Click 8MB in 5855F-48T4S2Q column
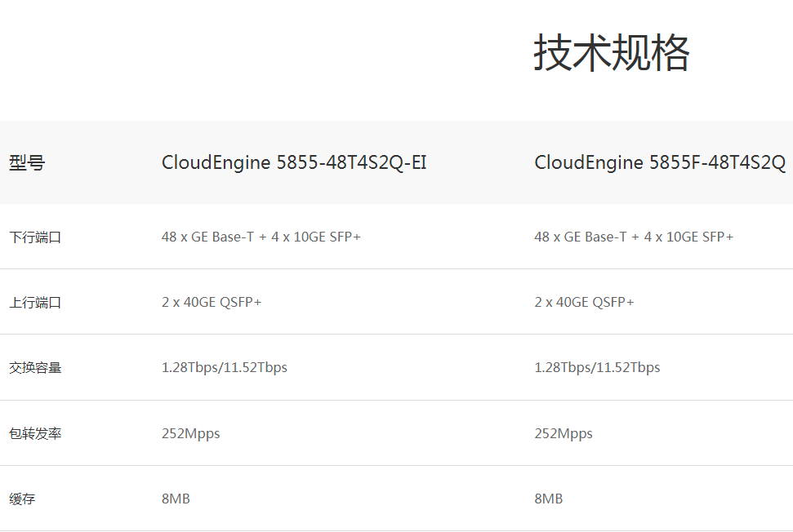793x532 pixels. (x=548, y=499)
